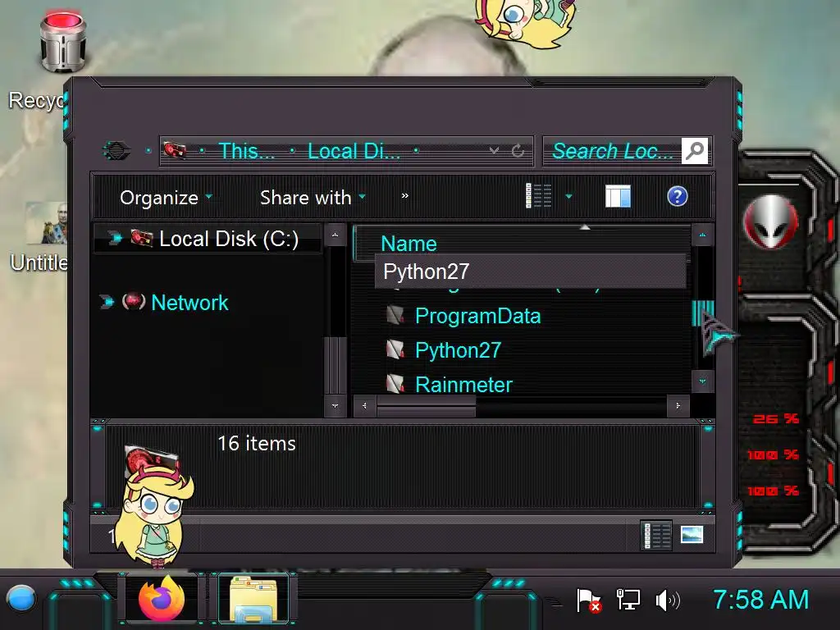Open the Organize menu
The image size is (840, 630).
tap(166, 197)
